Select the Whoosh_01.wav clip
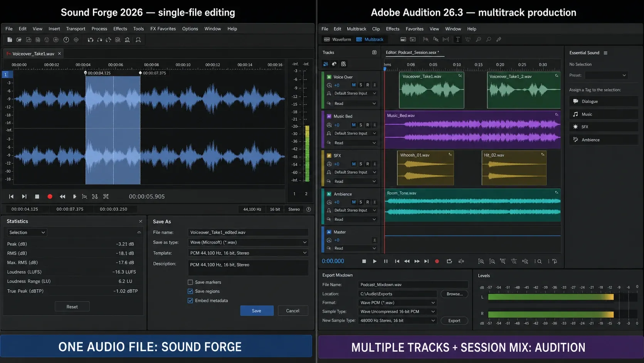The width and height of the screenshot is (644, 363). (425, 168)
